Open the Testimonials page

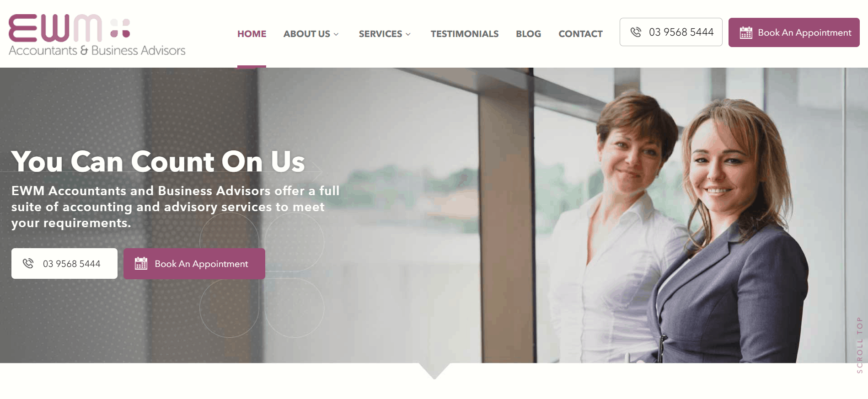(465, 34)
